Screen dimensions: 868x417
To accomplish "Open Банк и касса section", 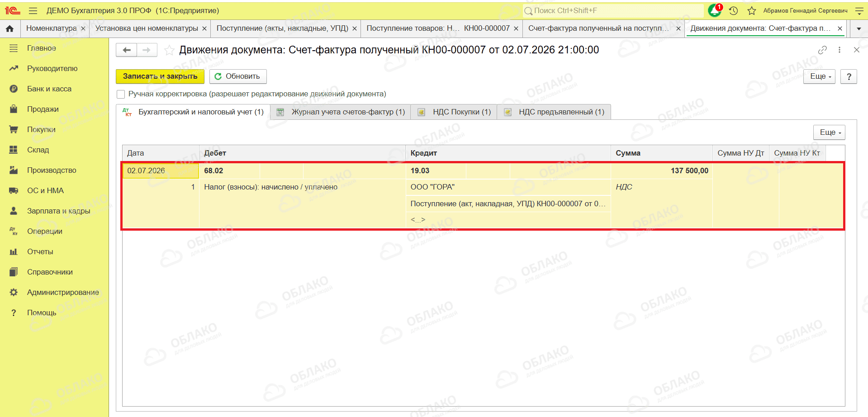I will [x=49, y=89].
